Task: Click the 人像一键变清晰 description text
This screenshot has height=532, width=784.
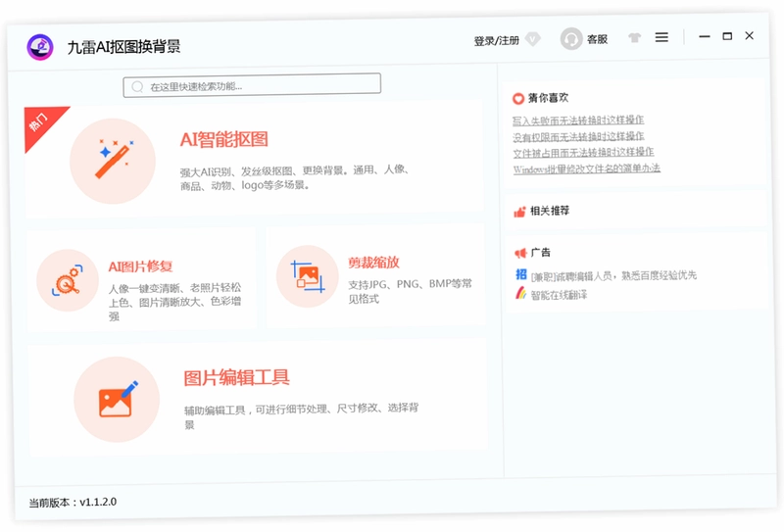Action: pos(175,302)
